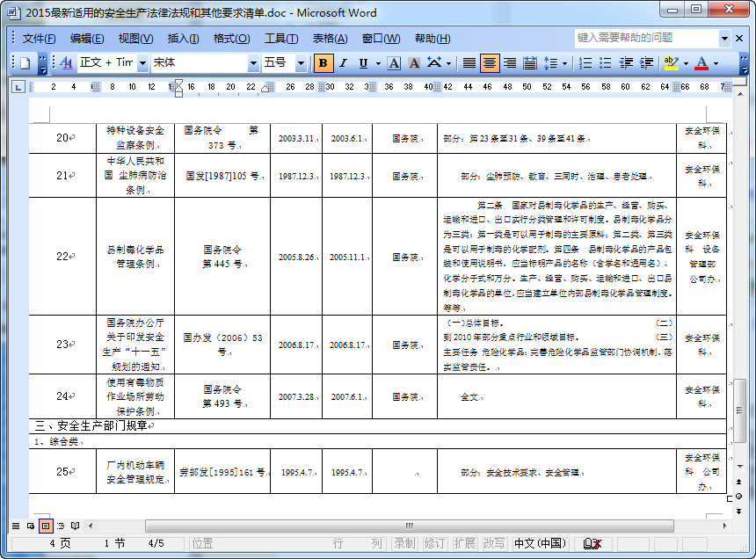
Task: Open the 格式(O) menu
Action: (x=231, y=39)
